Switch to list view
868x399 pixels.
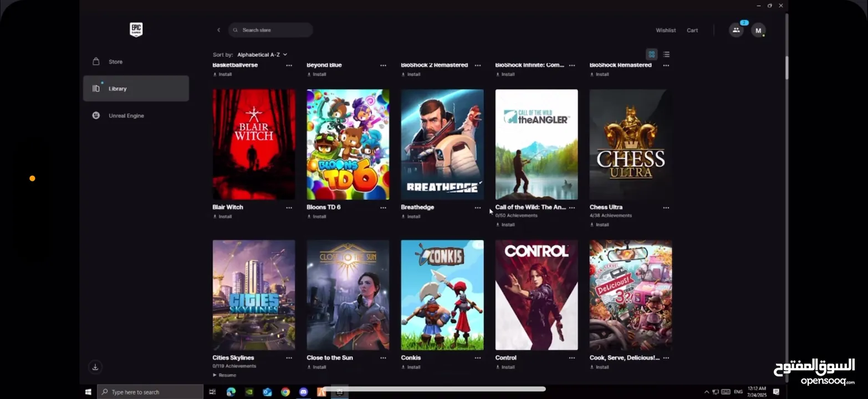click(666, 54)
